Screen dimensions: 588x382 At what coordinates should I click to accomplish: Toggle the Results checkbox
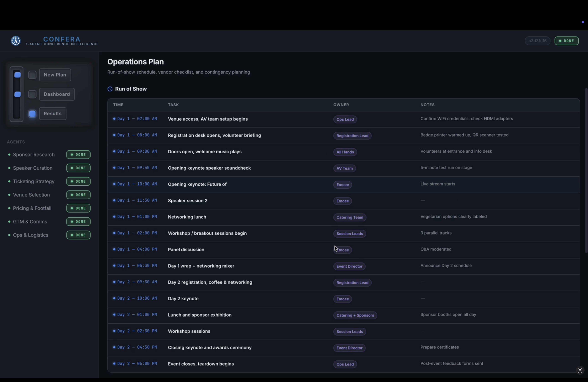click(32, 114)
